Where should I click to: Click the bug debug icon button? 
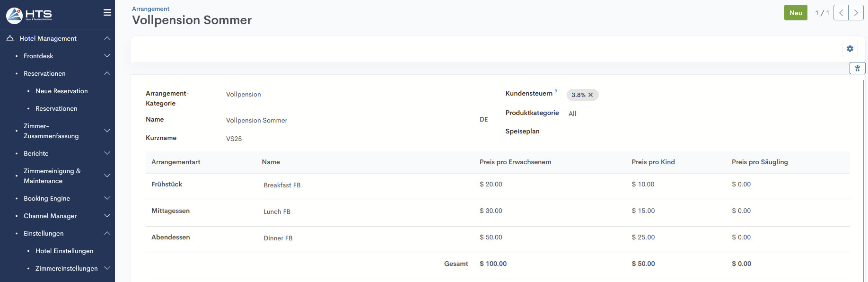click(857, 68)
